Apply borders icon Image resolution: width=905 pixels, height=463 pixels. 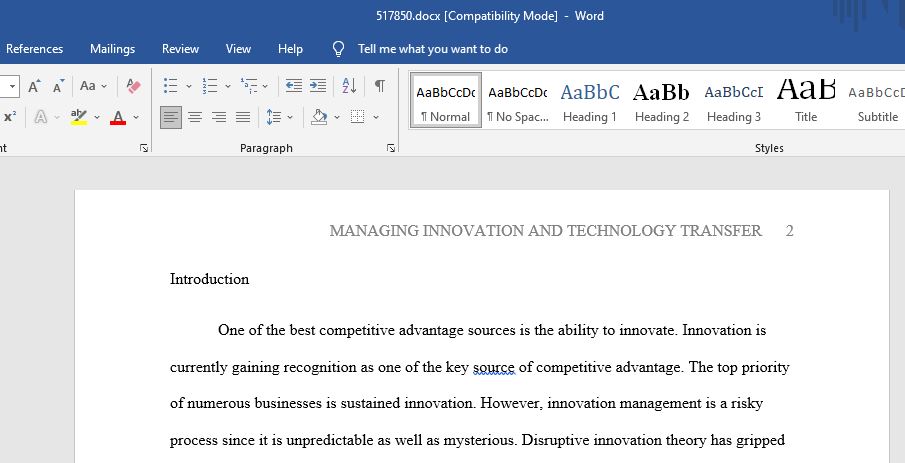coord(358,117)
